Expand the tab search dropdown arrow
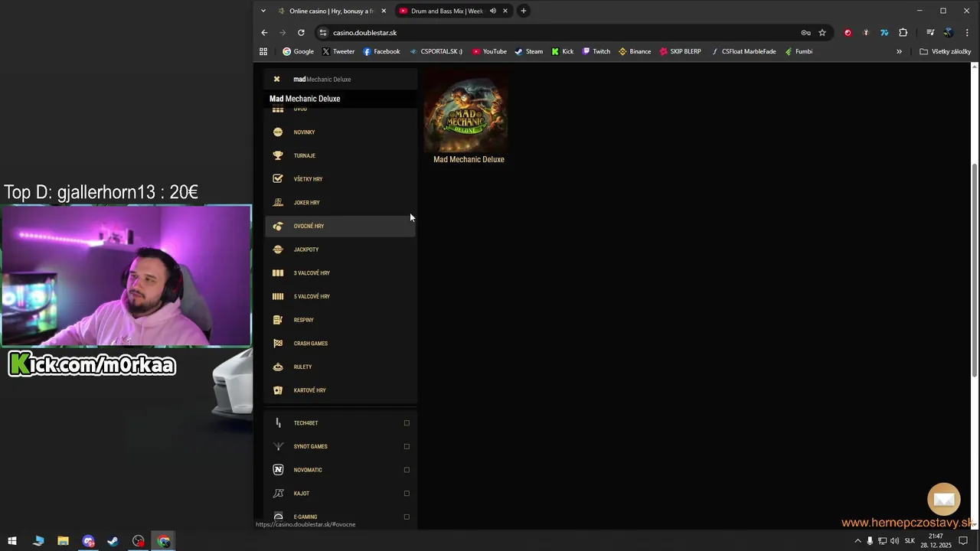This screenshot has height=551, width=980. click(x=263, y=11)
